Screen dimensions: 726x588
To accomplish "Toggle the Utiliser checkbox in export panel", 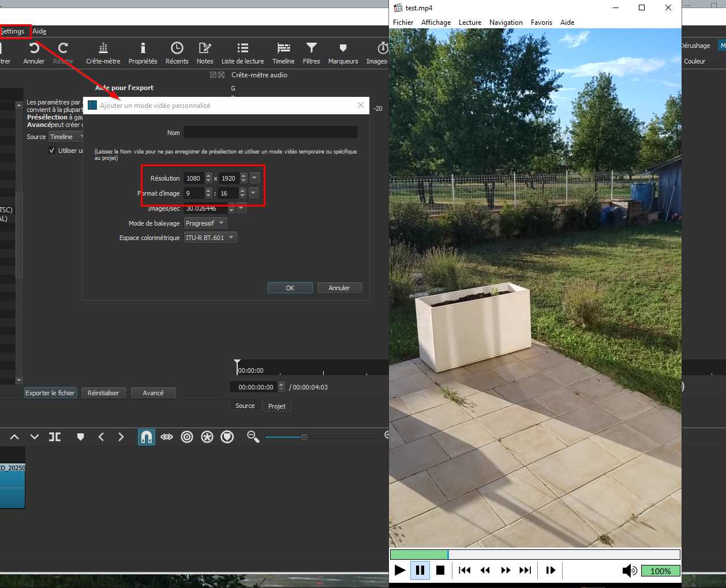I will [52, 151].
